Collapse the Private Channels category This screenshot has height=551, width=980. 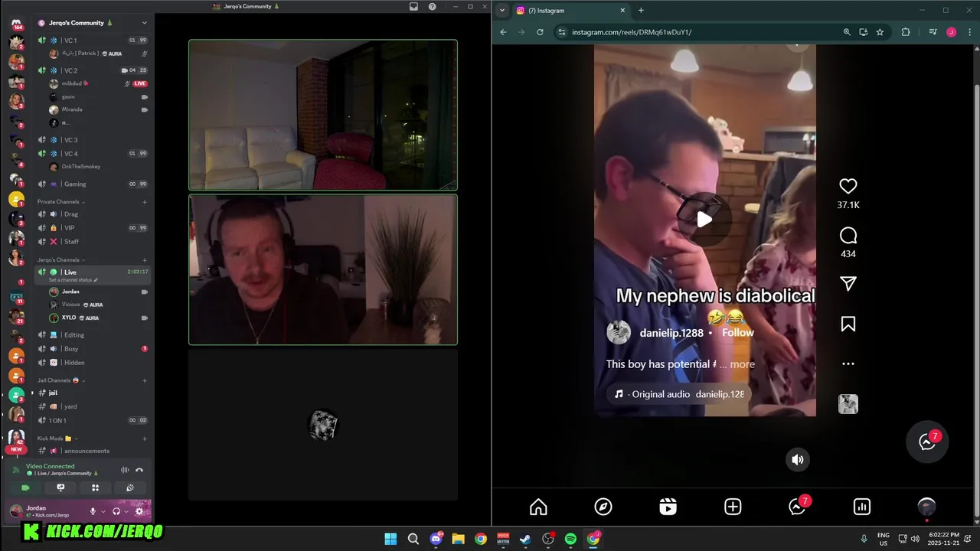pos(61,202)
